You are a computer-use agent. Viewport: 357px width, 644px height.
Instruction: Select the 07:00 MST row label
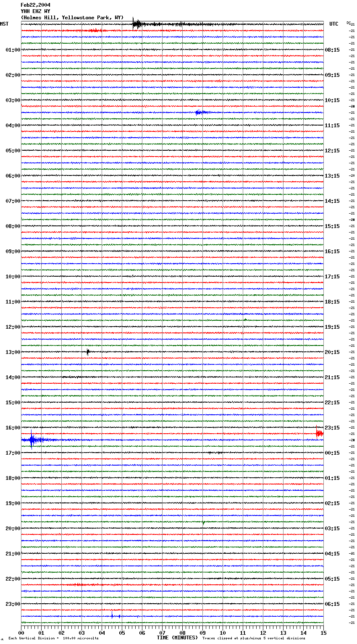coord(13,201)
